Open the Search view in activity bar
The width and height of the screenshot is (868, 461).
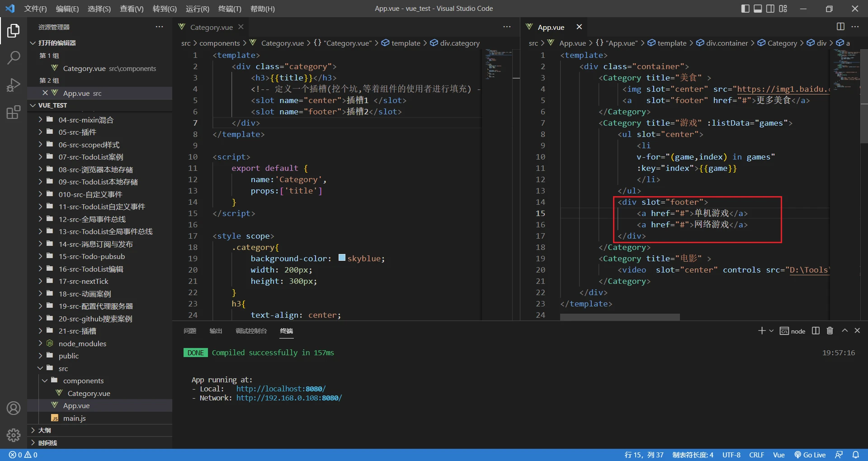click(x=14, y=58)
